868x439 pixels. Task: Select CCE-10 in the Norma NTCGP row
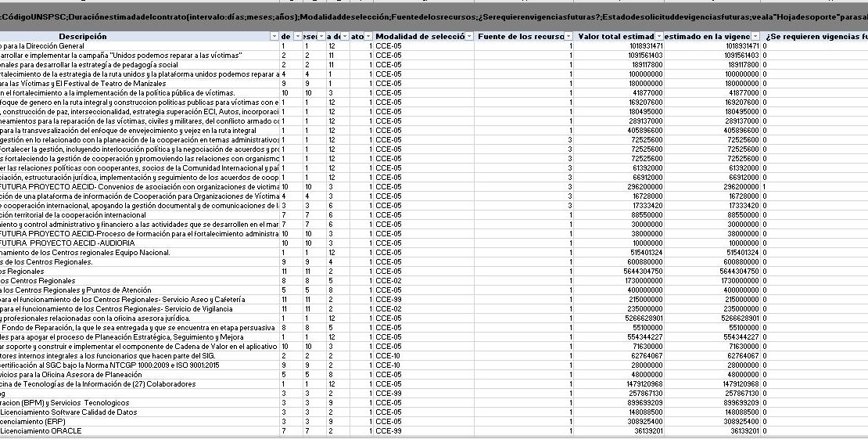tap(424, 365)
